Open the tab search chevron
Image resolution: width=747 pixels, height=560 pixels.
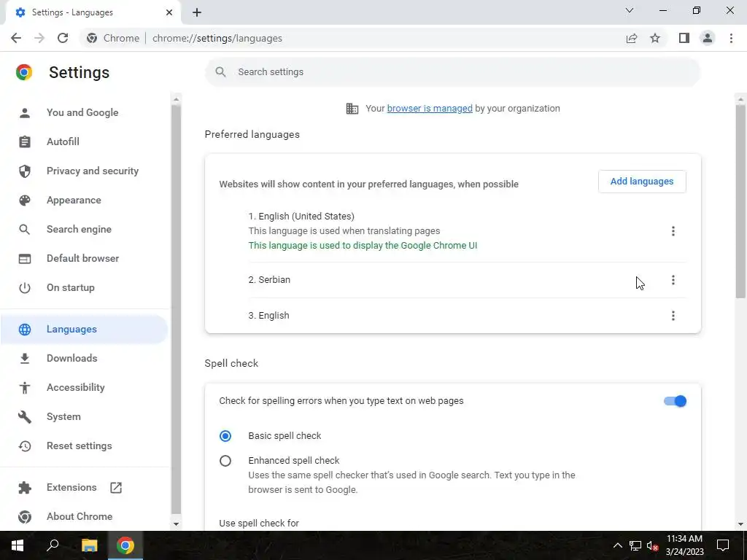click(630, 10)
